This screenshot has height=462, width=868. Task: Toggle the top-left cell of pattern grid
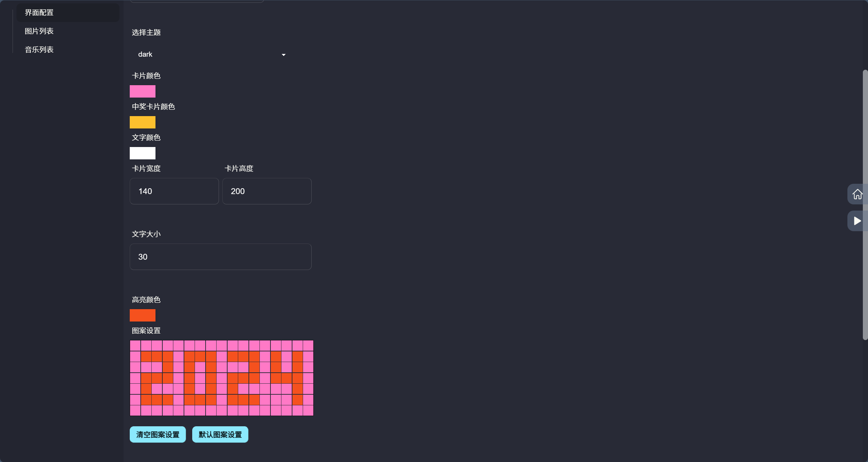(x=135, y=346)
